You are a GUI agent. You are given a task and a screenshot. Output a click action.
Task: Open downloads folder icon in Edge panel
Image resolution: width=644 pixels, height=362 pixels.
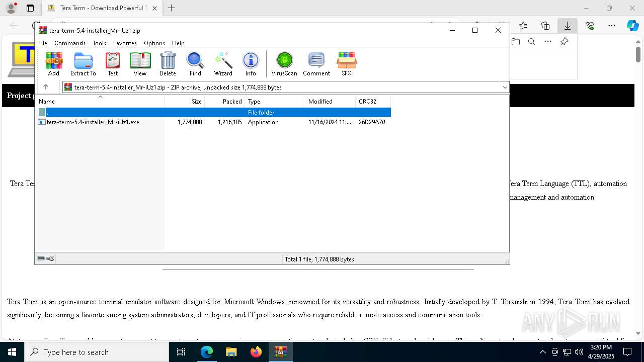516,42
